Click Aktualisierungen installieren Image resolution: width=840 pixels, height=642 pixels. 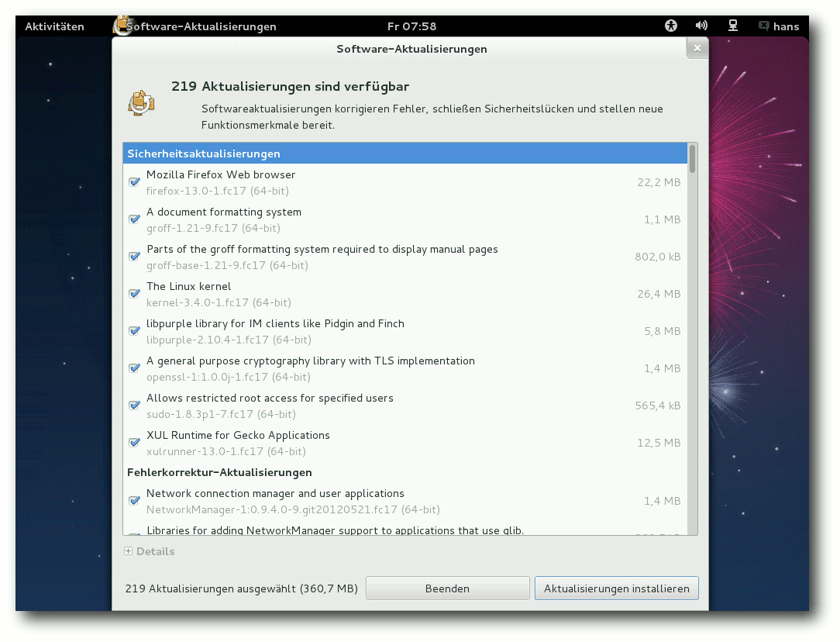tap(617, 588)
